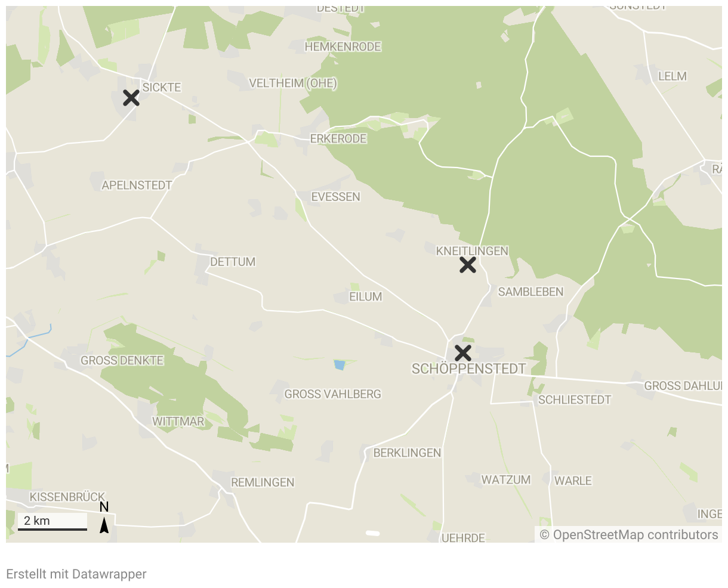
Task: Click the north arrow compass icon
Action: [x=104, y=518]
